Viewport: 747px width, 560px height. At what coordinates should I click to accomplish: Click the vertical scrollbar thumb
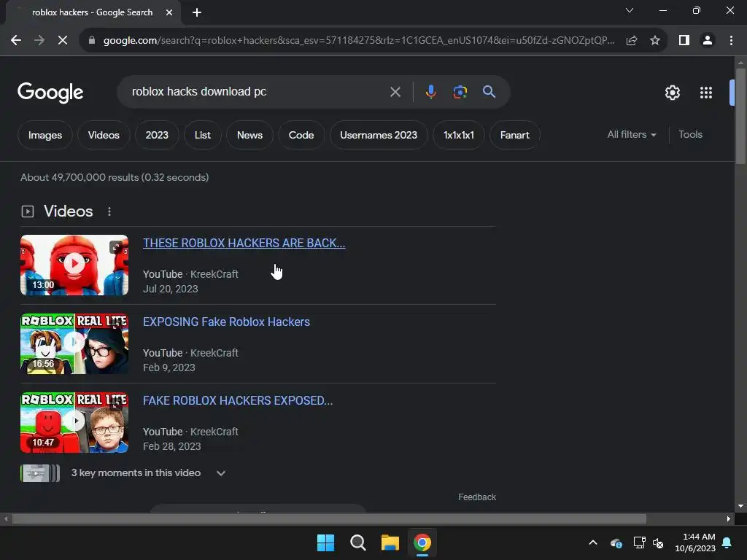tap(740, 116)
